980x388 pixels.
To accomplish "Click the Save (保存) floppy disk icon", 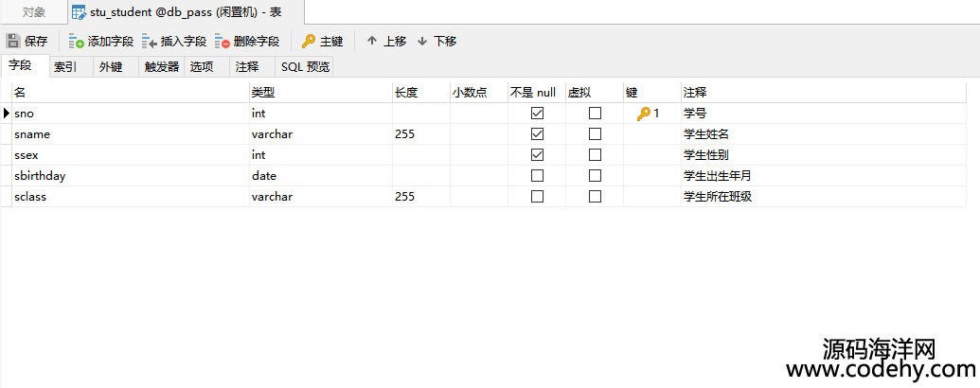I will click(x=13, y=42).
